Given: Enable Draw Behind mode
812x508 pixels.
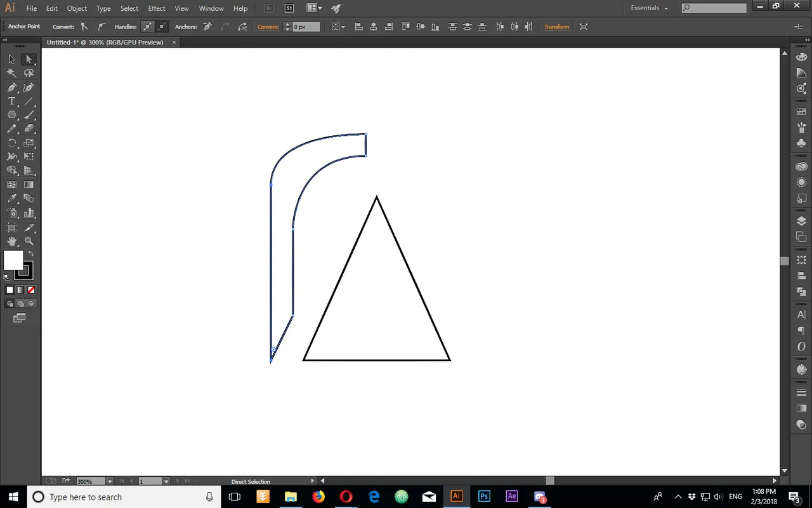Looking at the screenshot, I should 20,304.
